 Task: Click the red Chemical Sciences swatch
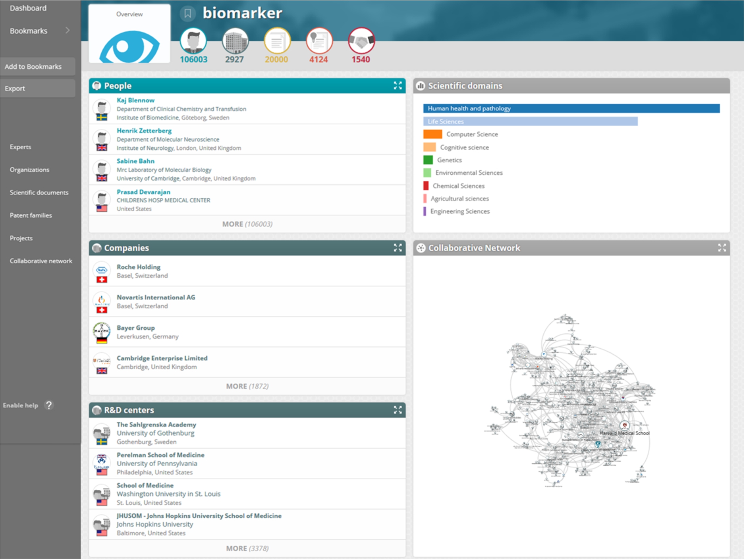pos(426,185)
